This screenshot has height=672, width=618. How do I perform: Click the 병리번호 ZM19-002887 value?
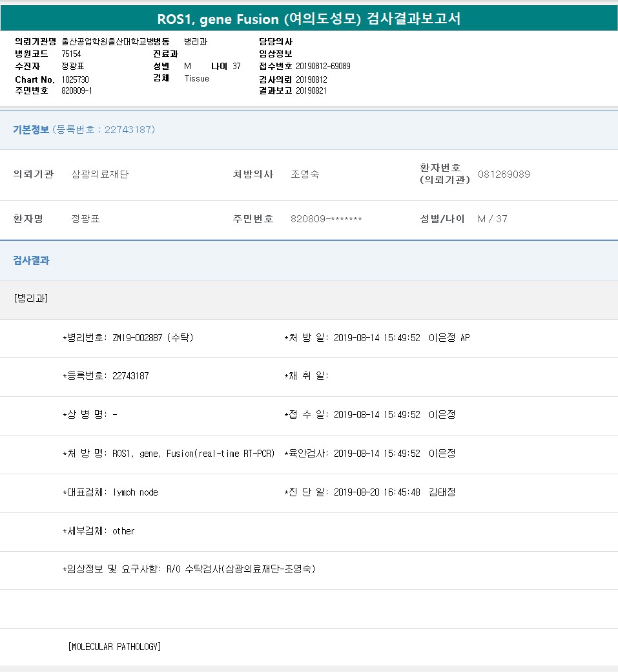(152, 338)
